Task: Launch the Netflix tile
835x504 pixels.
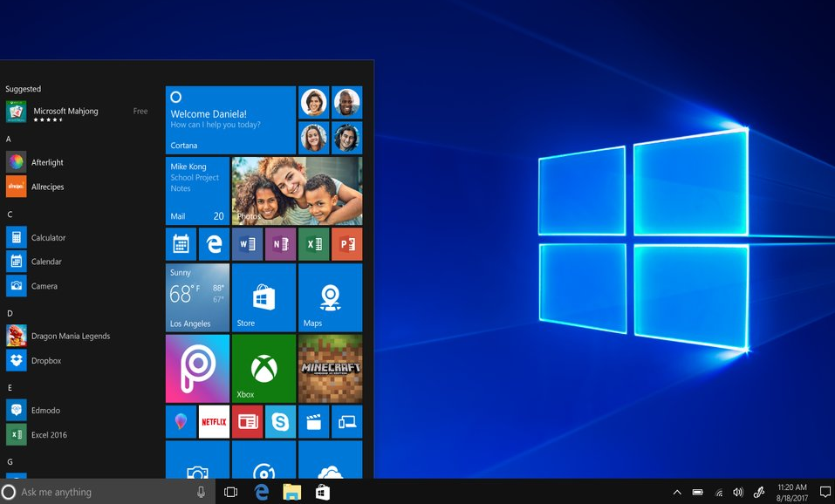Action: pos(214,422)
